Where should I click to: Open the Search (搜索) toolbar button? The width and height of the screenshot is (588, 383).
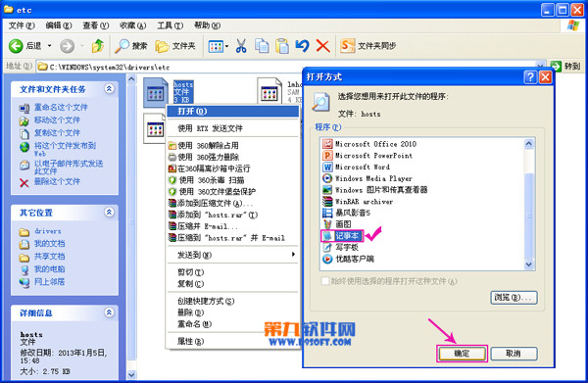(x=131, y=46)
